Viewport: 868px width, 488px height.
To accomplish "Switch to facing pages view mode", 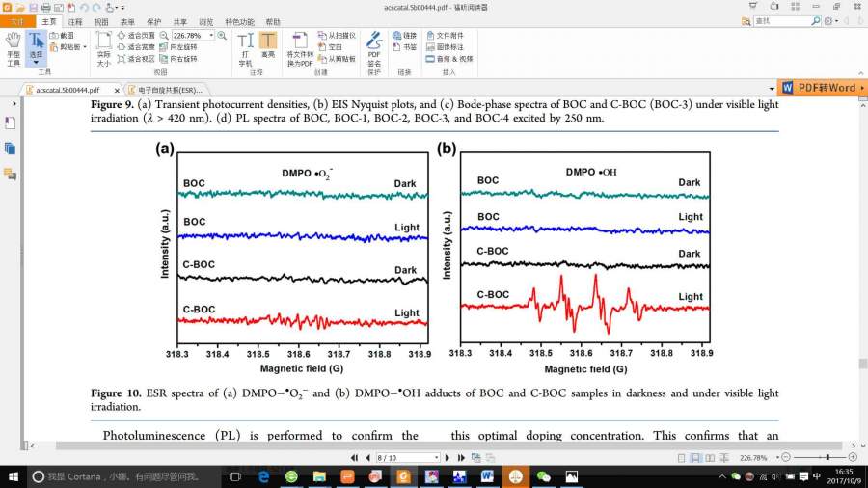I will (710, 457).
